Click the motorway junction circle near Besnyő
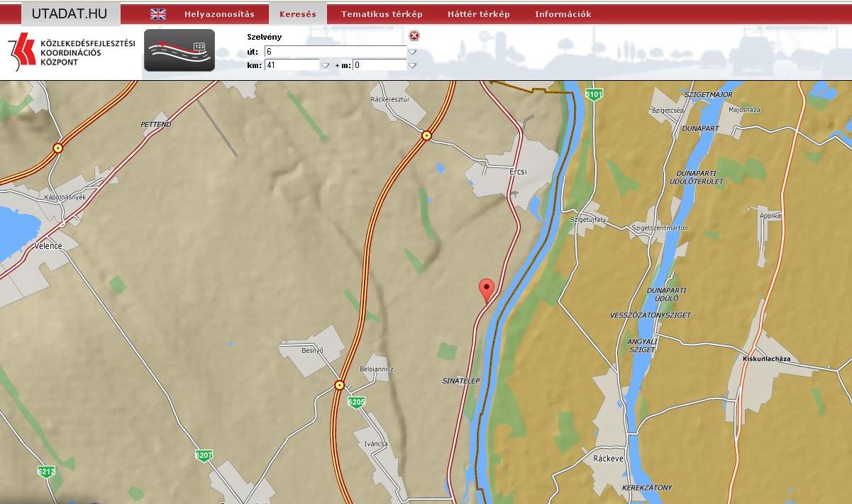The height and width of the screenshot is (504, 852). [x=339, y=385]
